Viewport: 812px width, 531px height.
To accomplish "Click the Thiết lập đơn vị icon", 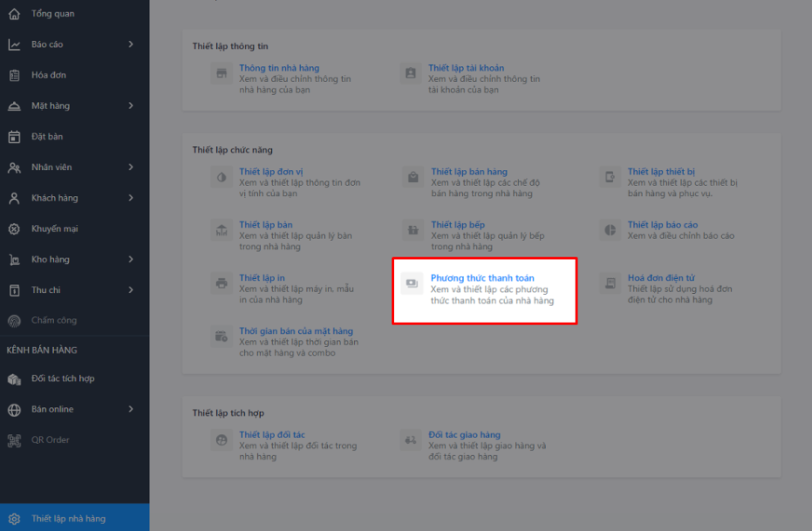I will pyautogui.click(x=222, y=178).
